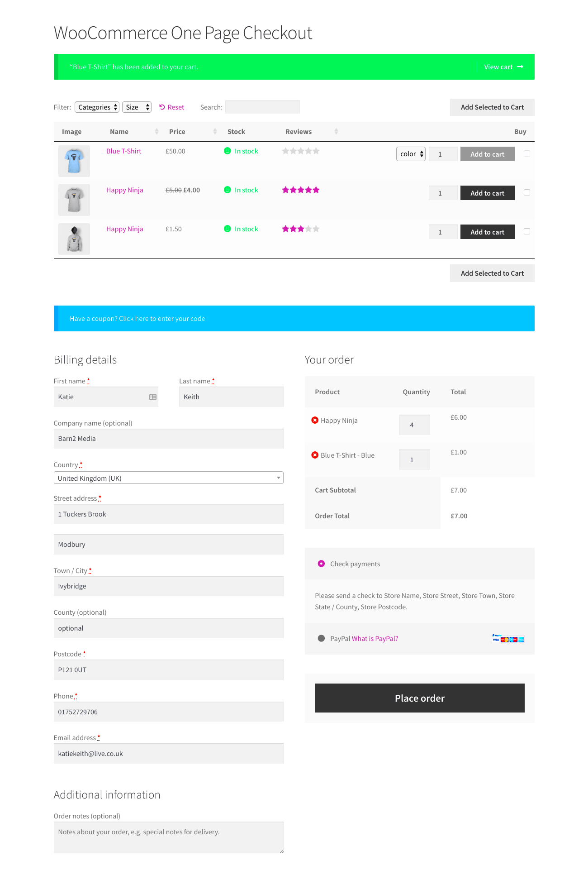Image resolution: width=588 pixels, height=880 pixels.
Task: Tick the Buy checkbox for Happy Ninja £1.50
Action: pos(527,231)
